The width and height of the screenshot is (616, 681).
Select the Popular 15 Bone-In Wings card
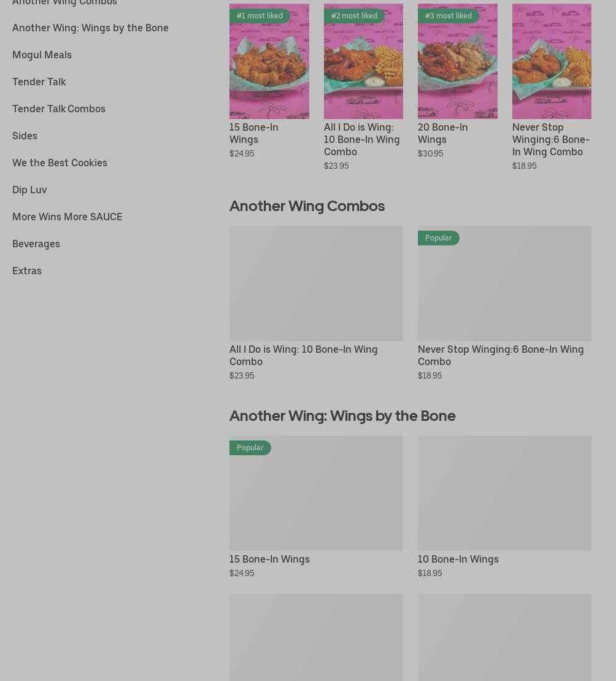pos(316,507)
